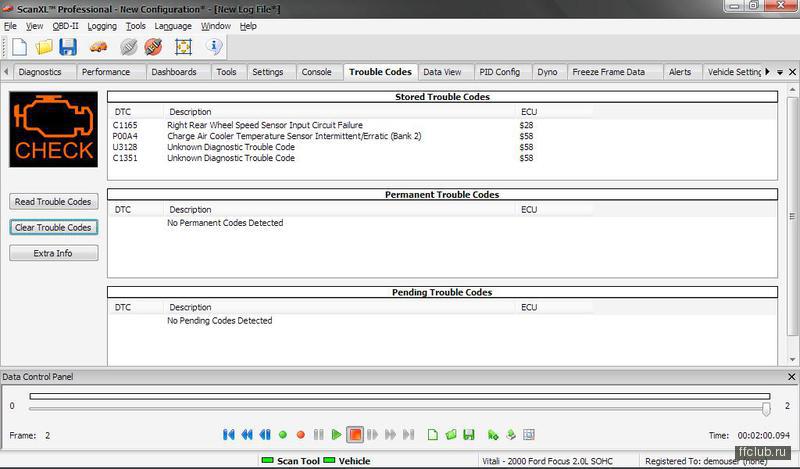The image size is (800, 469).
Task: Open a file using the folder icon
Action: 44,47
